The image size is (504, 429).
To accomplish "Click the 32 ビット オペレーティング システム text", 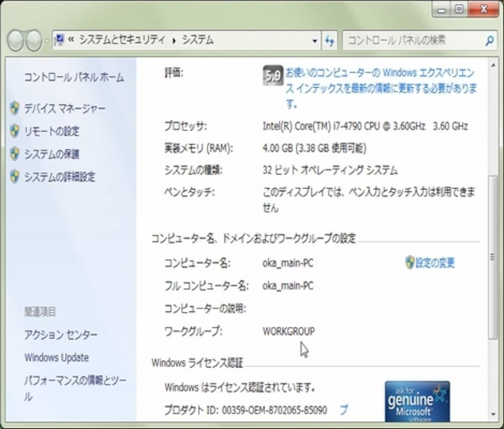I will coord(330,170).
